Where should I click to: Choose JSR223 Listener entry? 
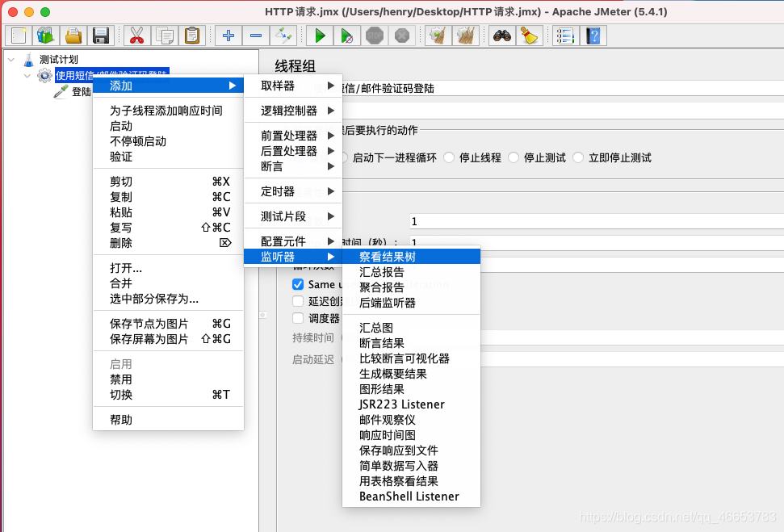click(x=412, y=404)
